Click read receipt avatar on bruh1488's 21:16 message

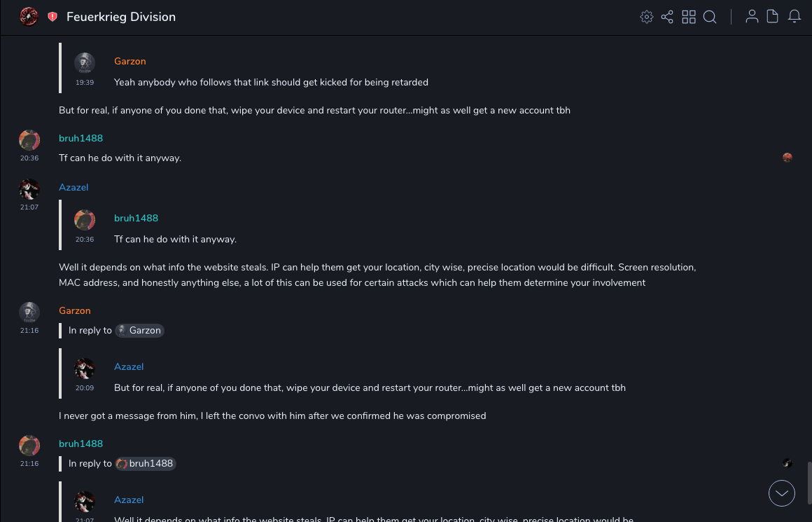pos(787,463)
